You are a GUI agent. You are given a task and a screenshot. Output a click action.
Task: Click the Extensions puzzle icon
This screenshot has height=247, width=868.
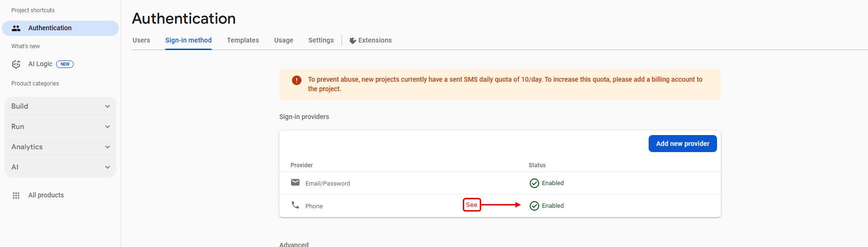coord(352,41)
